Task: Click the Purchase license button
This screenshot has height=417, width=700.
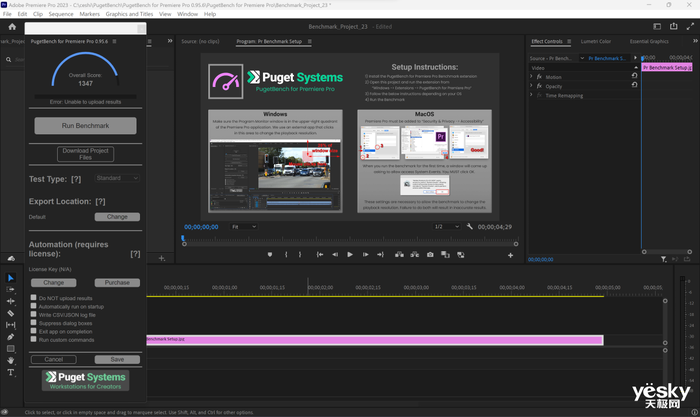Action: (x=117, y=283)
